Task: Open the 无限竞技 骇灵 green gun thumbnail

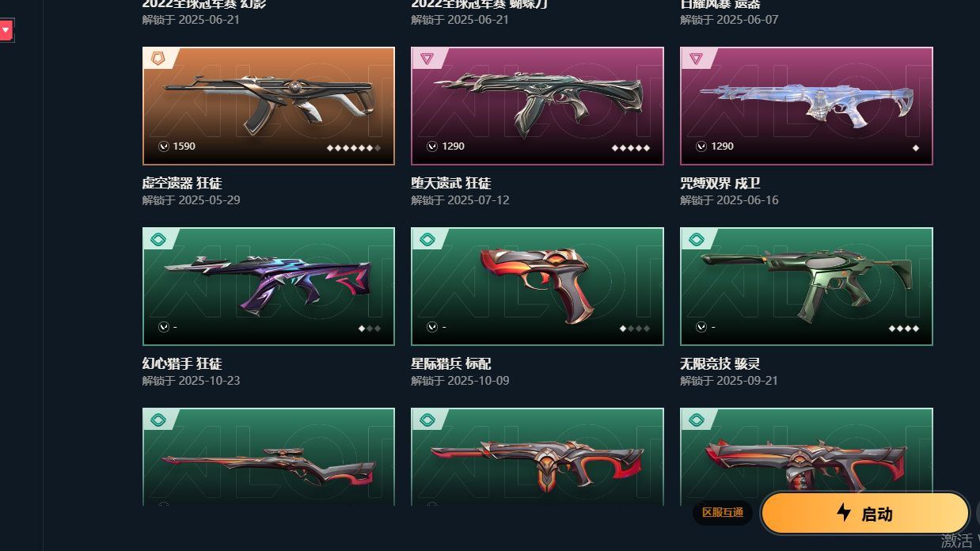Action: 807,287
